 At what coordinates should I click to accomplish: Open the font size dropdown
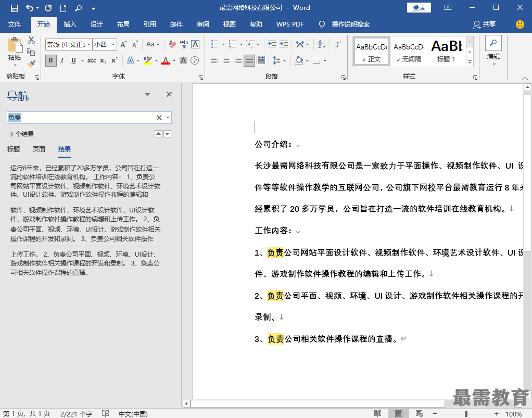[113, 44]
